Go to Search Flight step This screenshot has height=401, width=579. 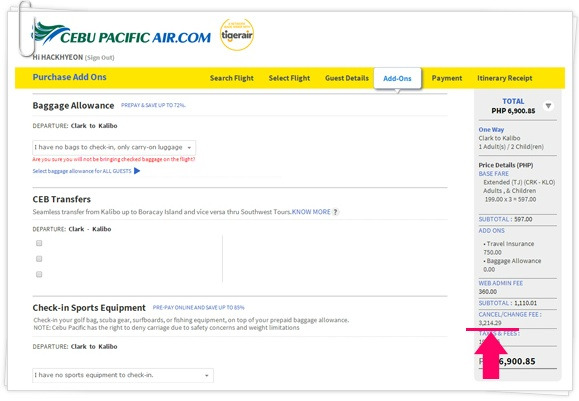click(x=232, y=78)
